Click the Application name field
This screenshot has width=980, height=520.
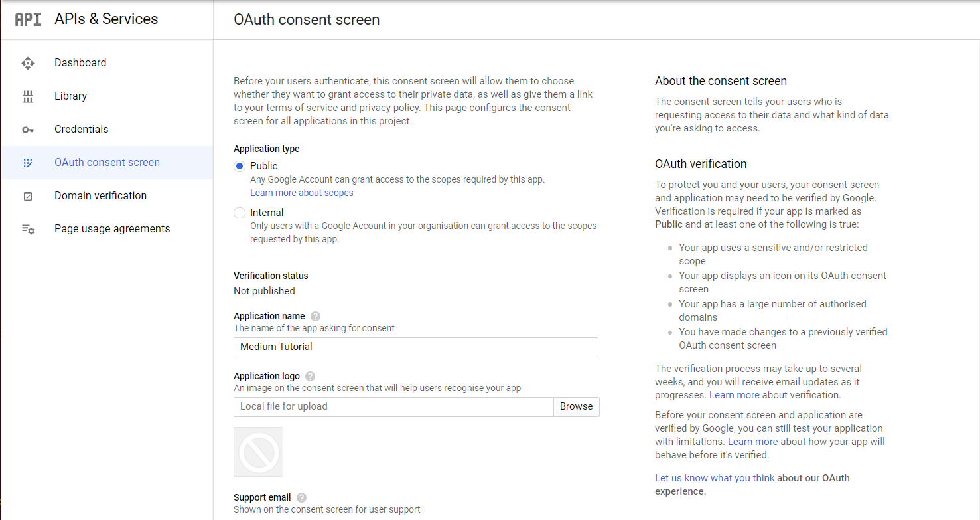416,347
